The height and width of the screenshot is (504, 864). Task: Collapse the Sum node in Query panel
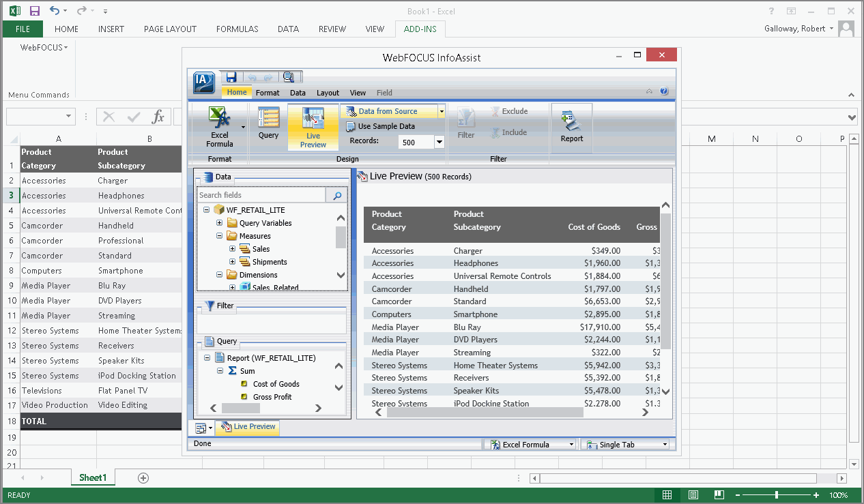(x=220, y=371)
